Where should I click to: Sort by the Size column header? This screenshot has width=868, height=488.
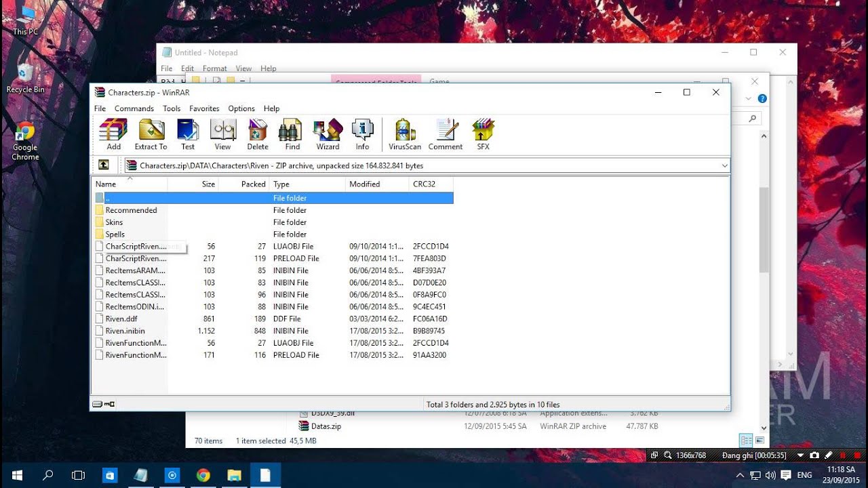193,184
